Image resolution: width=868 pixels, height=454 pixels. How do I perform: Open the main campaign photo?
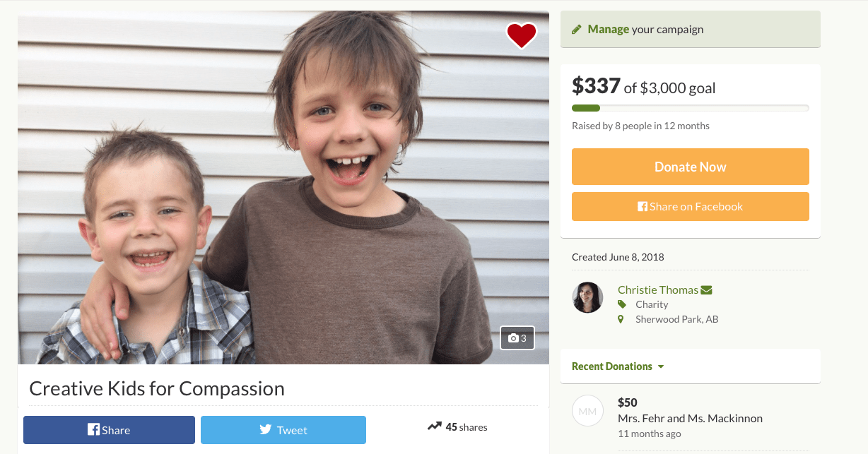pos(283,187)
